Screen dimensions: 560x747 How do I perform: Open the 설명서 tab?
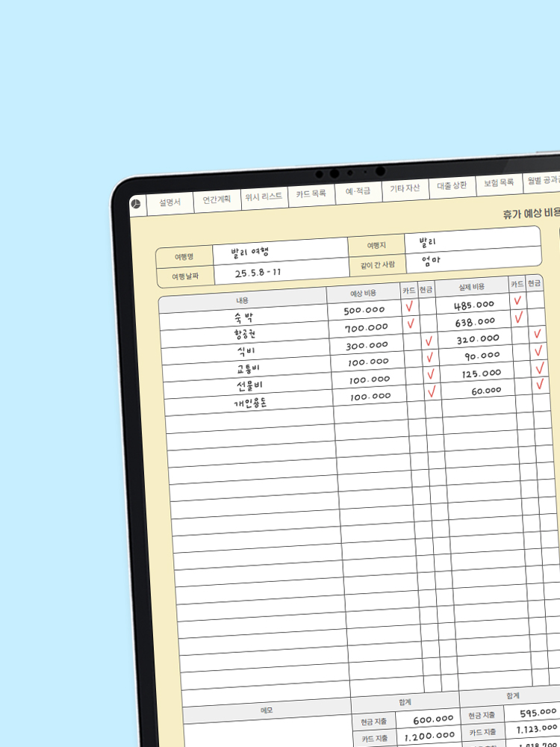(x=169, y=202)
